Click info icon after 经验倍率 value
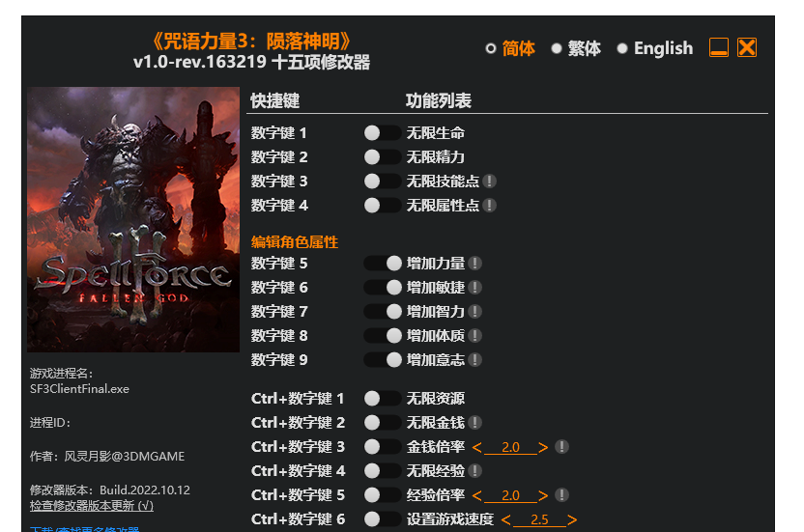The image size is (804, 532). pyautogui.click(x=562, y=494)
